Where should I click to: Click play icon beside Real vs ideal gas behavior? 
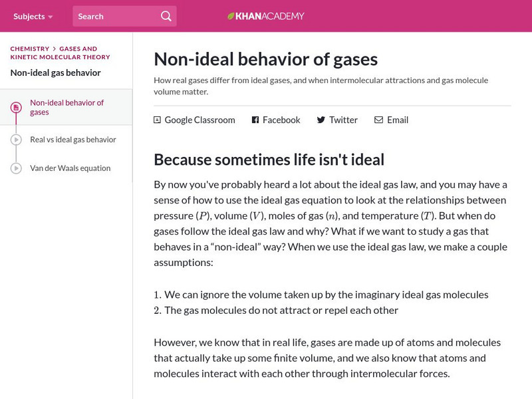[16, 140]
